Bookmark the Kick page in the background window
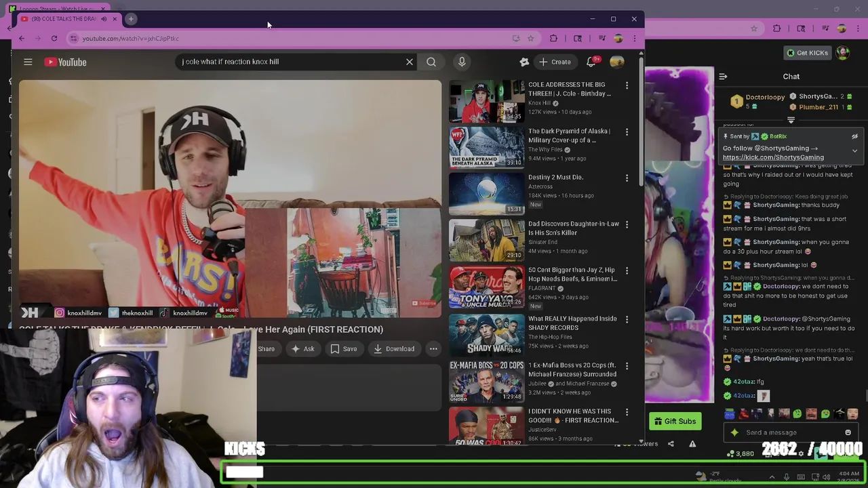868x488 pixels. (753, 28)
